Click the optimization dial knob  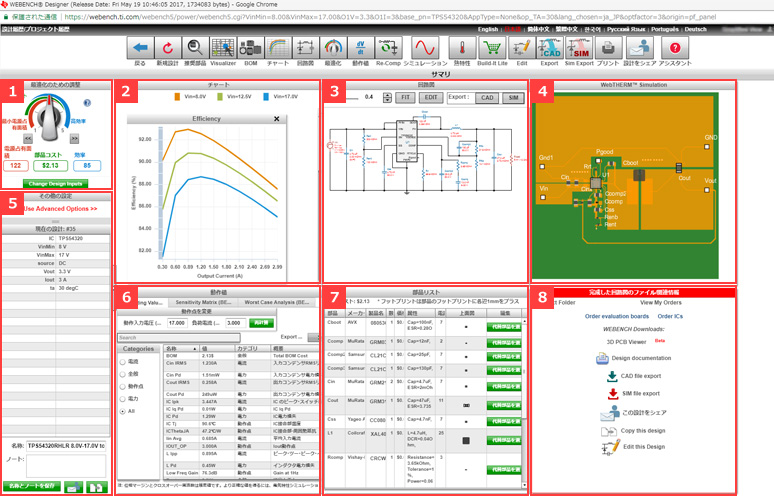(49, 117)
